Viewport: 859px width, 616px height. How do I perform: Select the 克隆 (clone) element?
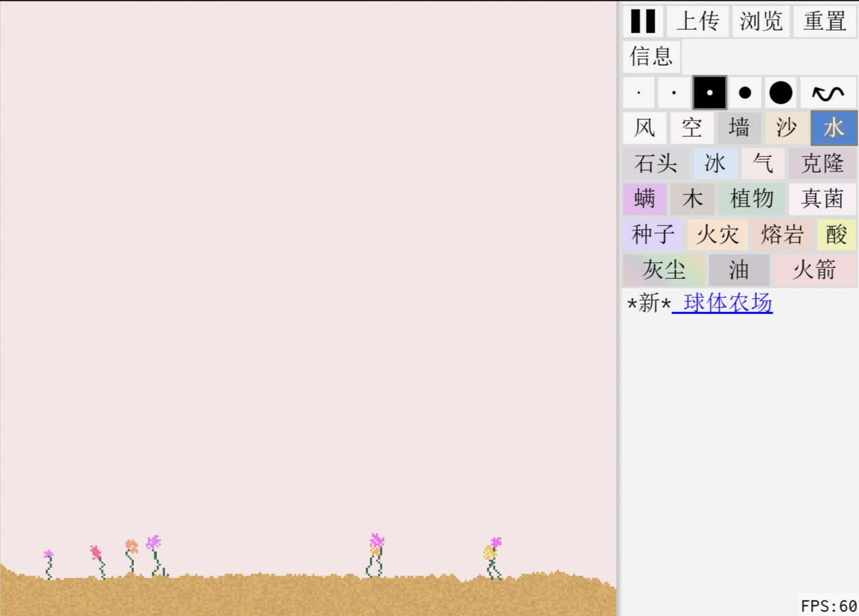click(820, 164)
